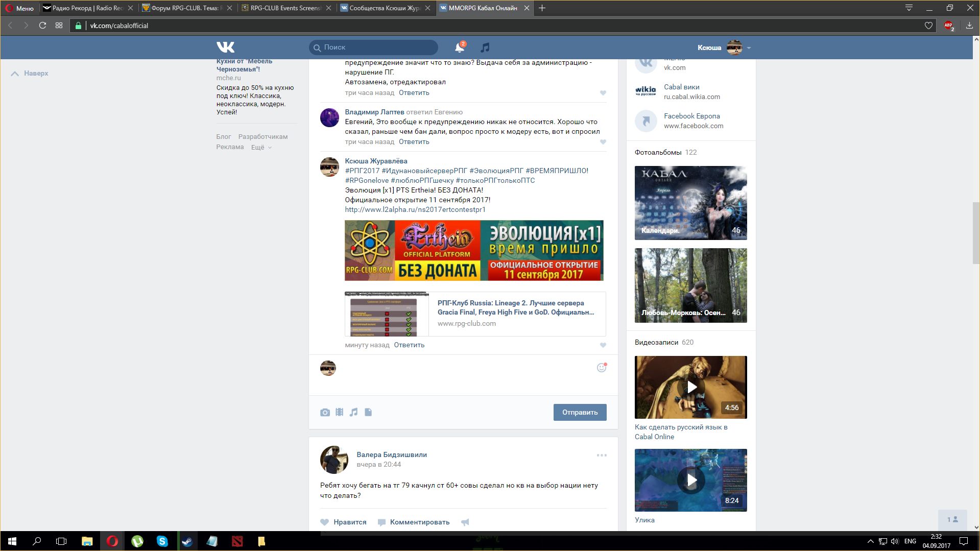The image size is (980, 551).
Task: Attach a document file icon
Action: click(368, 412)
